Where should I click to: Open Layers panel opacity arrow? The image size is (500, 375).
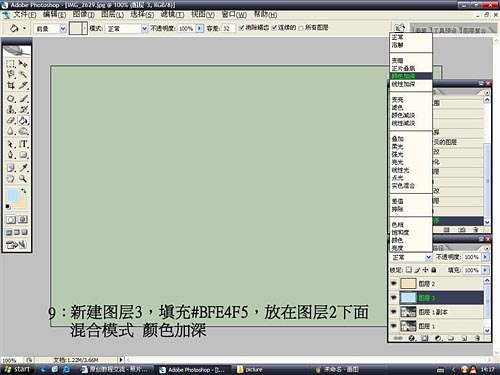pos(485,257)
